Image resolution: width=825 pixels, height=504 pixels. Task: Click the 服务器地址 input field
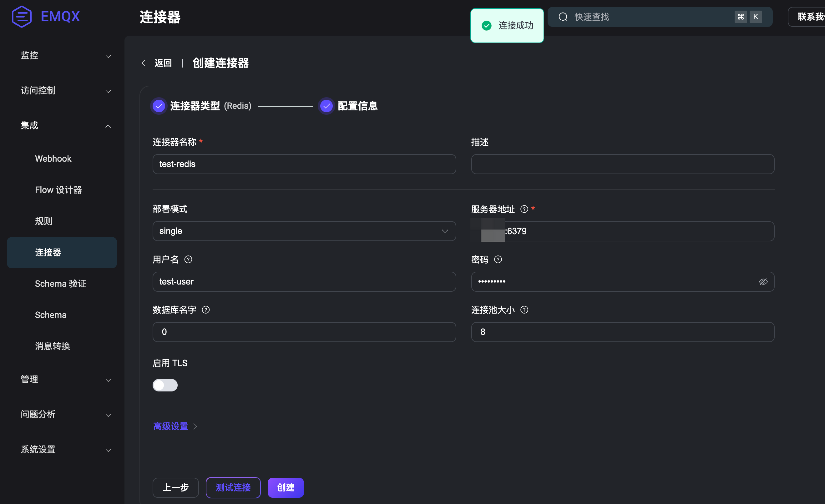(x=622, y=231)
